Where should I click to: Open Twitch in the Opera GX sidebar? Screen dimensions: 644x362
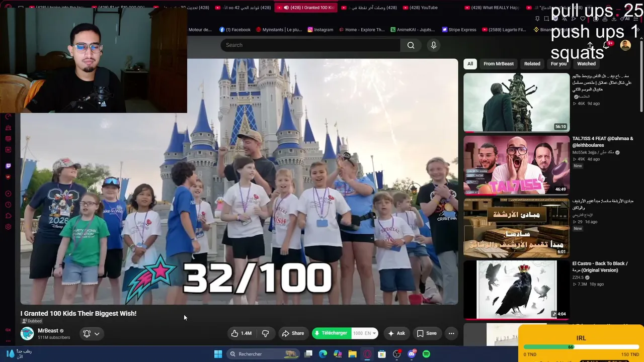point(8,166)
